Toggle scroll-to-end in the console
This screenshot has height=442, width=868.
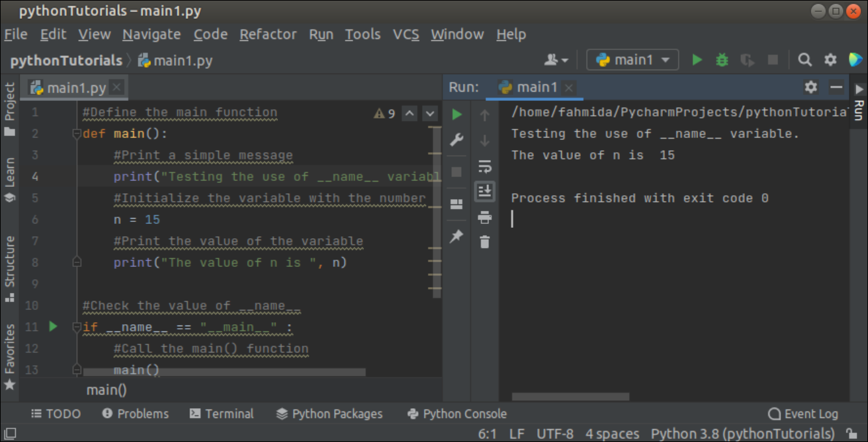click(484, 191)
